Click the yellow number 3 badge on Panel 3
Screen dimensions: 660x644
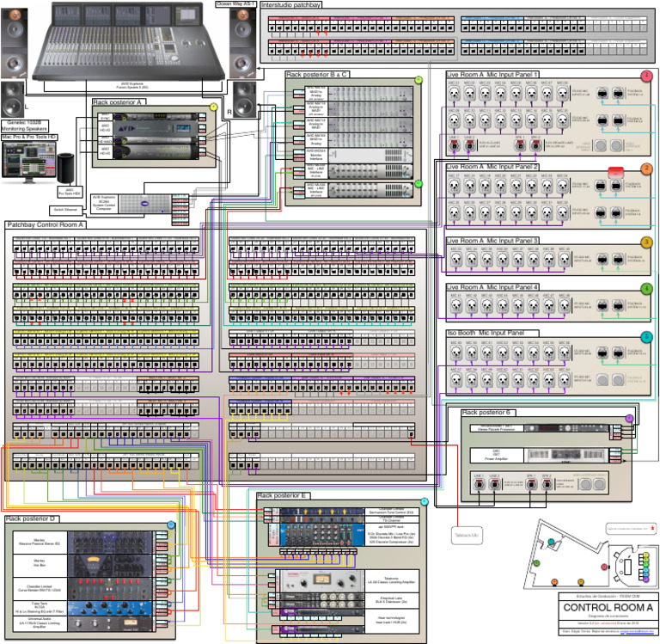point(646,242)
